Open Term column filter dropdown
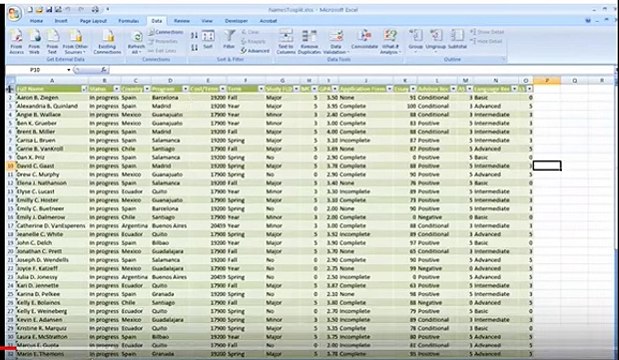The image size is (619, 360). [261, 89]
